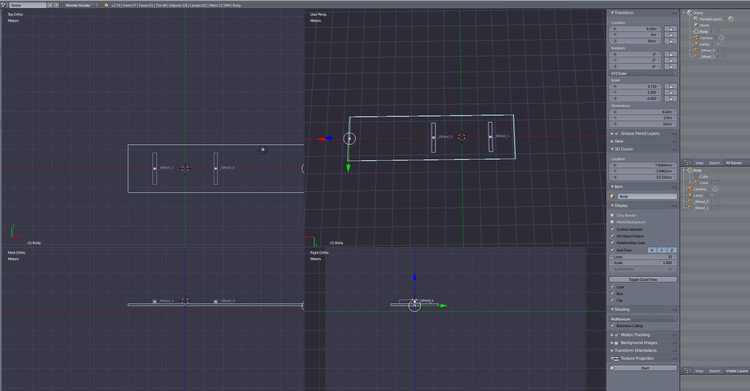Expand the Motion Tracking panel
The image size is (750, 391).
click(612, 335)
